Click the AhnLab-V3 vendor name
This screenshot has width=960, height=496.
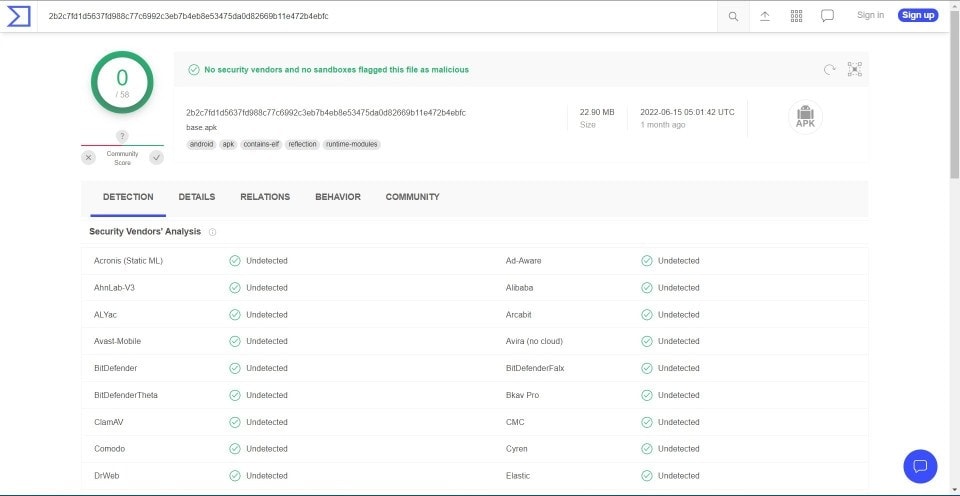pos(114,288)
